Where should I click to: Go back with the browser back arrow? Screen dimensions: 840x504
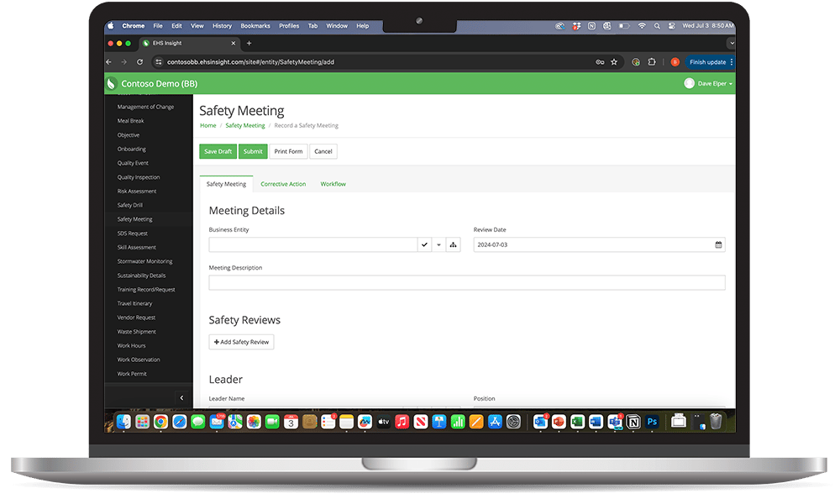point(108,62)
